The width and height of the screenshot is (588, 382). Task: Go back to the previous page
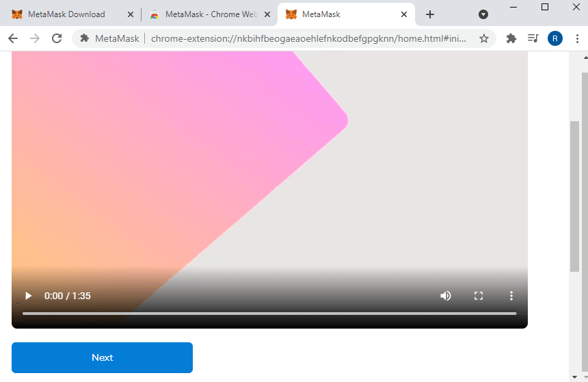[x=13, y=38]
